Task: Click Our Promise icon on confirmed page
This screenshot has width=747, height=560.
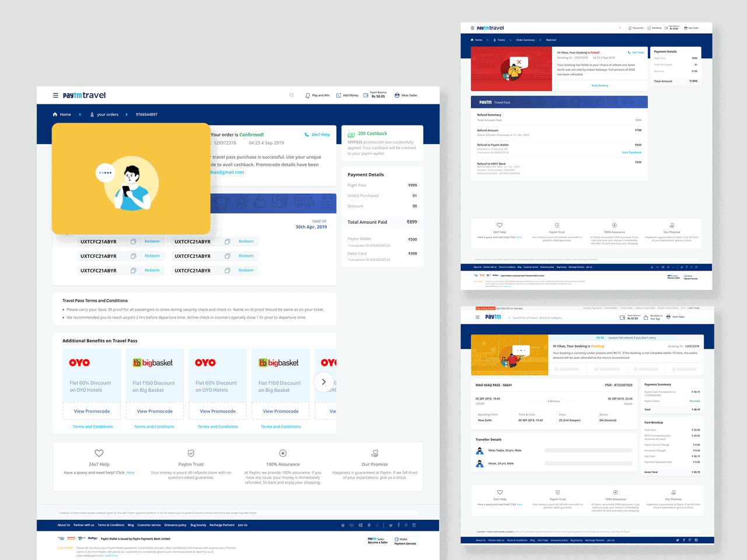Action: (375, 453)
